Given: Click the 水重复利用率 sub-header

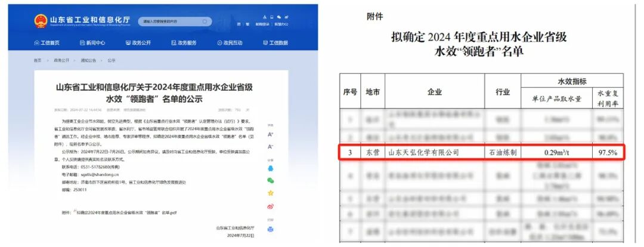Looking at the screenshot, I should coord(608,99).
